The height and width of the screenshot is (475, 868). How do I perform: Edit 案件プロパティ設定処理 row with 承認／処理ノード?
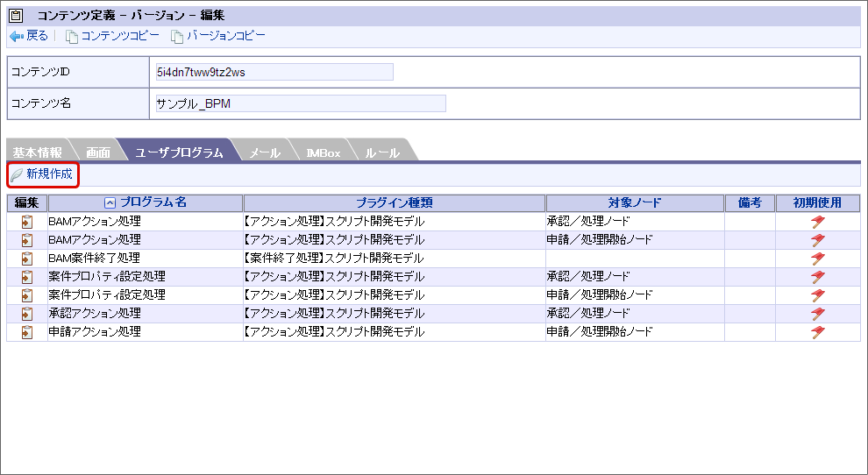26,277
